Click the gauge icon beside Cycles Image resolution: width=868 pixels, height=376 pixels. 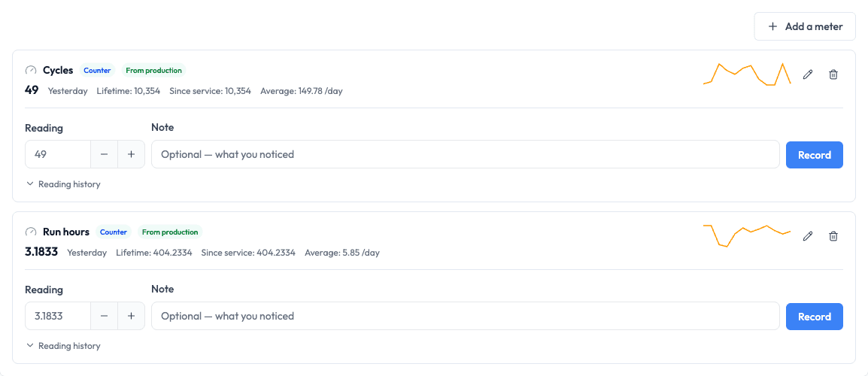(x=31, y=71)
